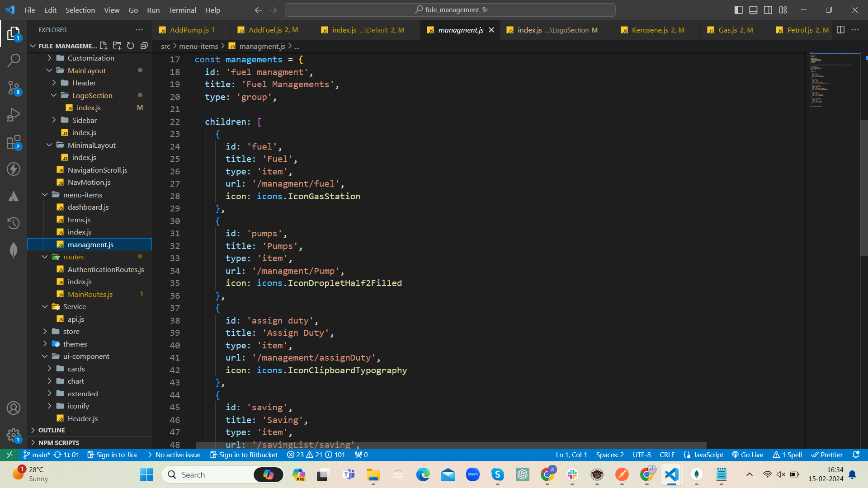Collapse all folders in Explorer
This screenshot has height=488, width=868.
144,46
